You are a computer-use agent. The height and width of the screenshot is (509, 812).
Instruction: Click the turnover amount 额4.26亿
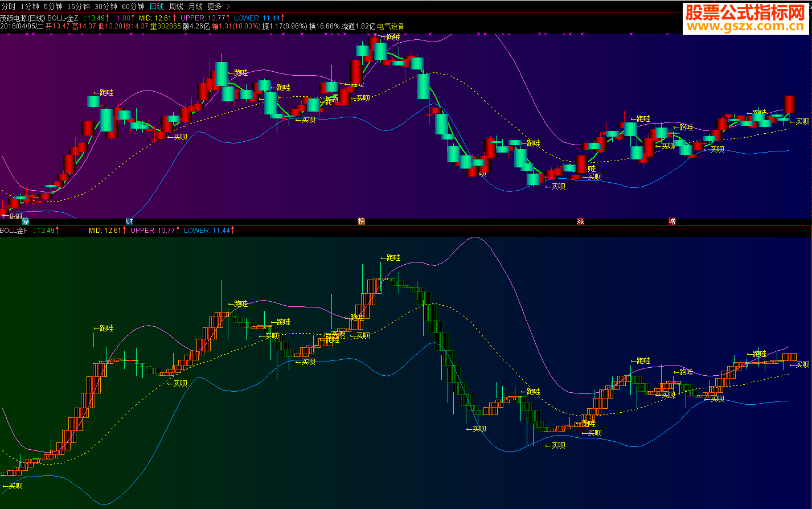click(196, 26)
